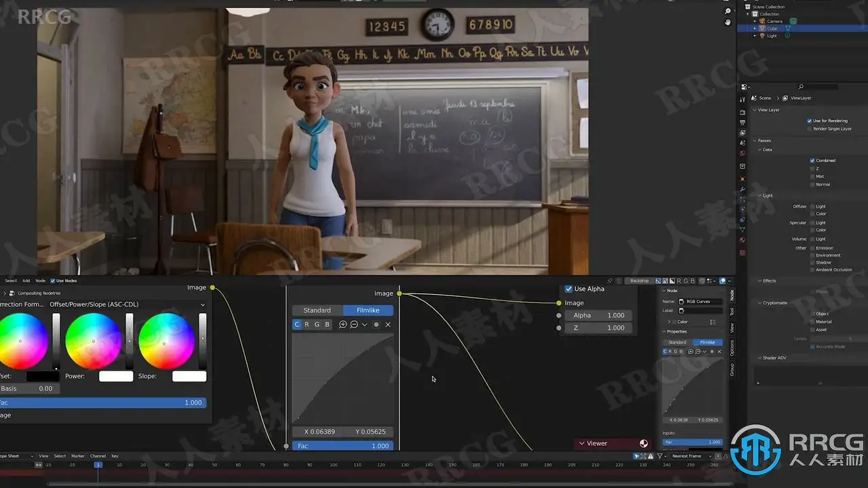
Task: Click the overlay icon in node editor header
Action: pyautogui.click(x=723, y=281)
